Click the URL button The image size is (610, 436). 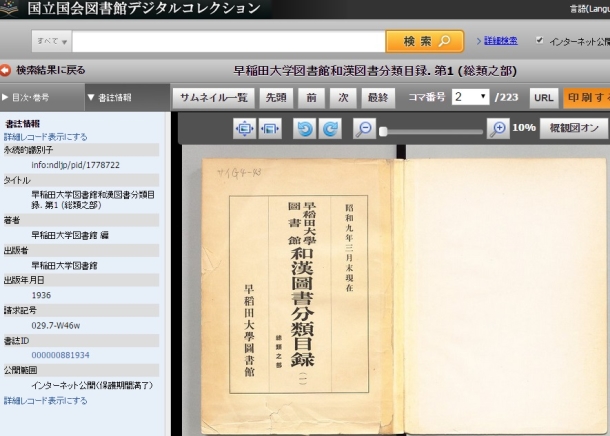[x=543, y=98]
